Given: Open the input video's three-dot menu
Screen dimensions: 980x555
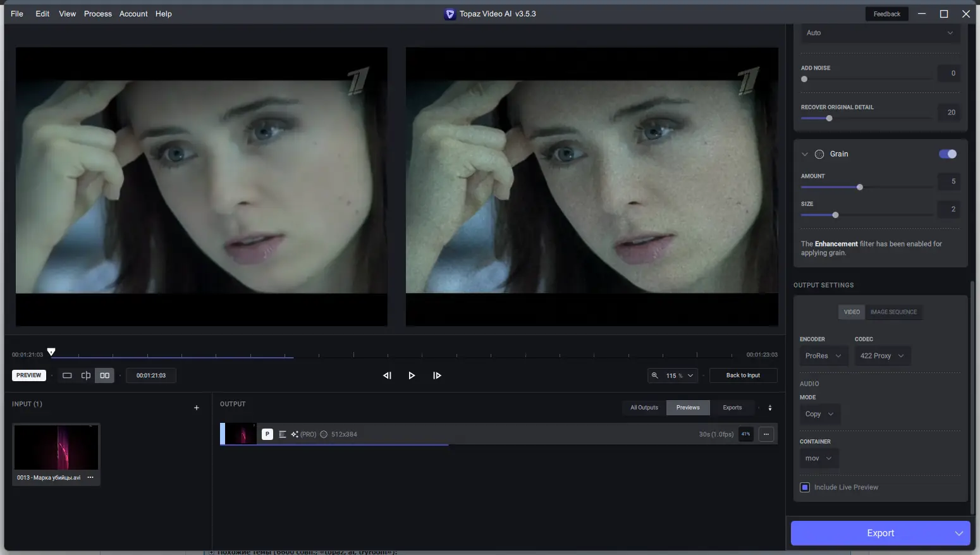Looking at the screenshot, I should pos(90,478).
